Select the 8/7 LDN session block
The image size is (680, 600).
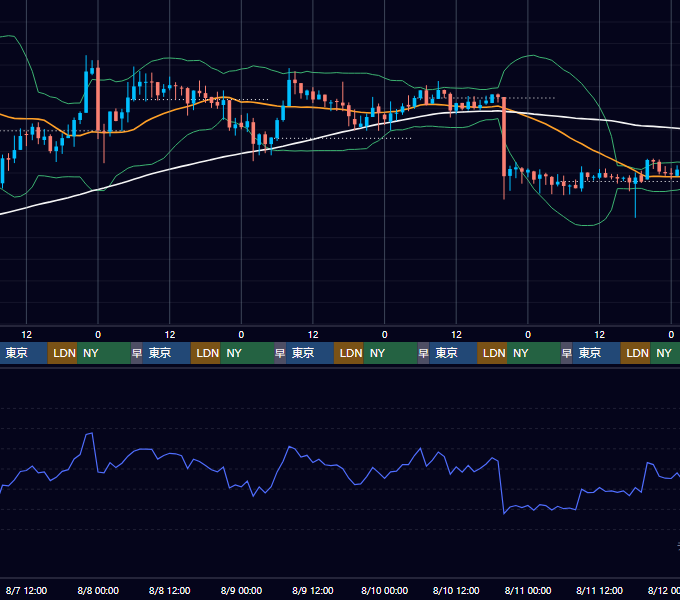tap(62, 353)
